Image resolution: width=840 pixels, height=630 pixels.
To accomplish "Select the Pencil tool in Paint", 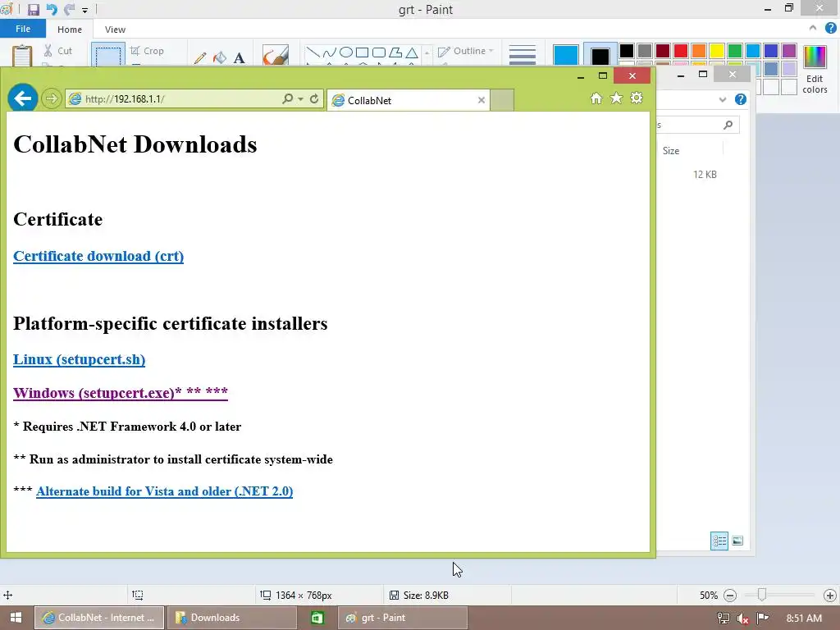I will pyautogui.click(x=200, y=57).
